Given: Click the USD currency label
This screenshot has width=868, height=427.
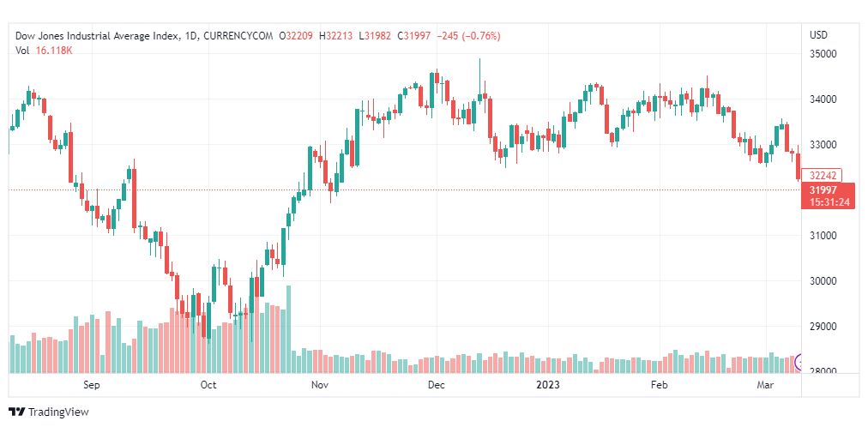Looking at the screenshot, I should click(818, 35).
